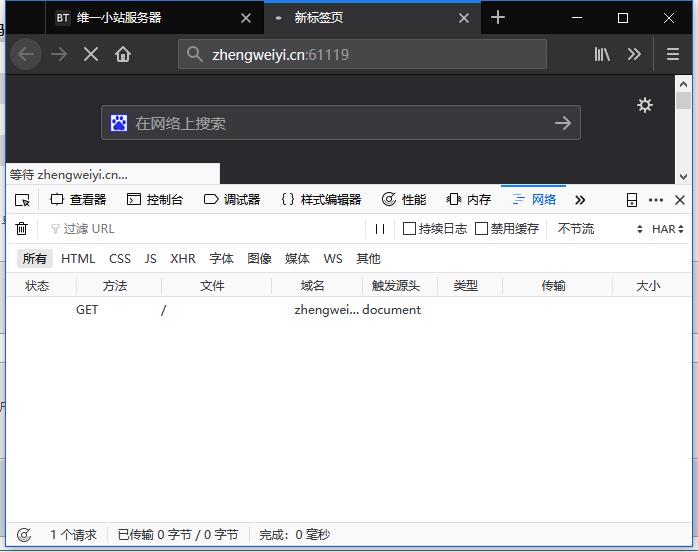
Task: Enable the 持续日志 checkbox
Action: pos(409,229)
